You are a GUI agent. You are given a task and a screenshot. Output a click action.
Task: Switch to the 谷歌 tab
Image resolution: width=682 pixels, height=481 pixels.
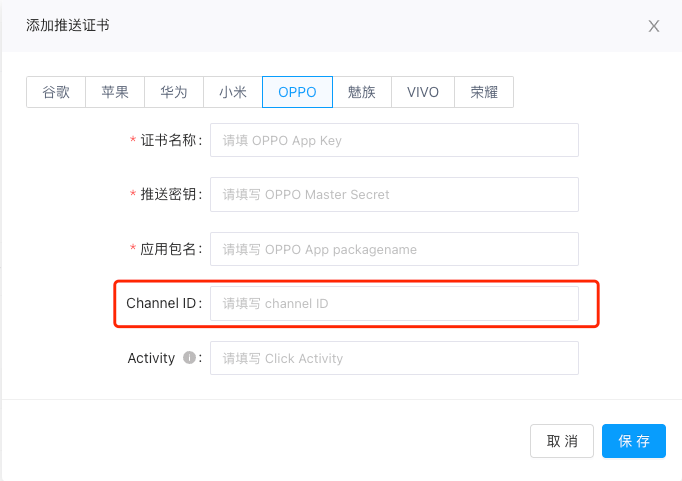[56, 92]
